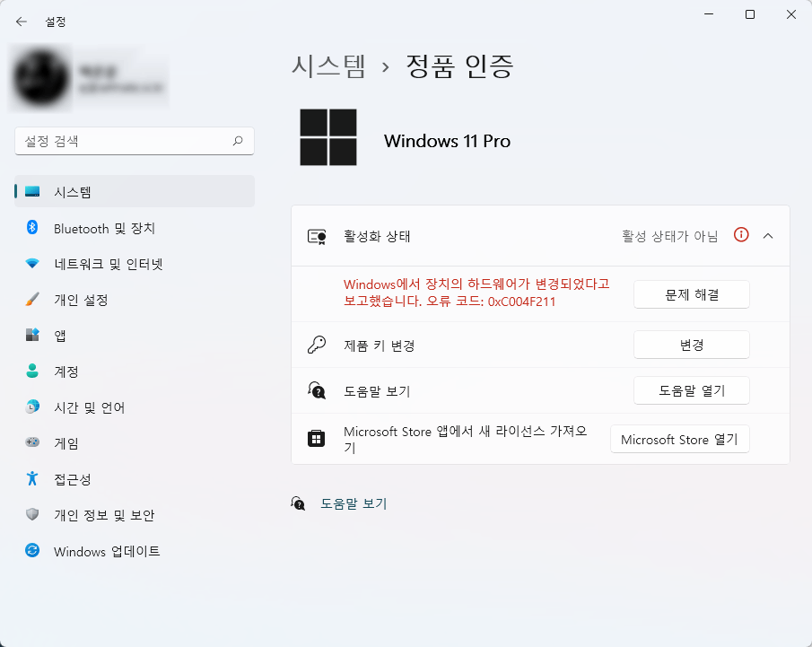Click the network Wi-Fi icon in sidebar
The height and width of the screenshot is (647, 812).
point(32,264)
